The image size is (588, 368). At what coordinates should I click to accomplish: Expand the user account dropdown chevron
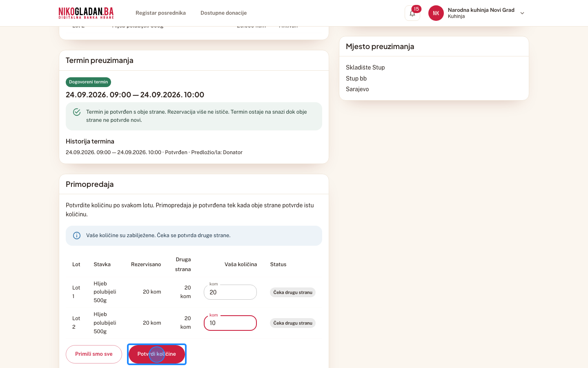click(522, 13)
